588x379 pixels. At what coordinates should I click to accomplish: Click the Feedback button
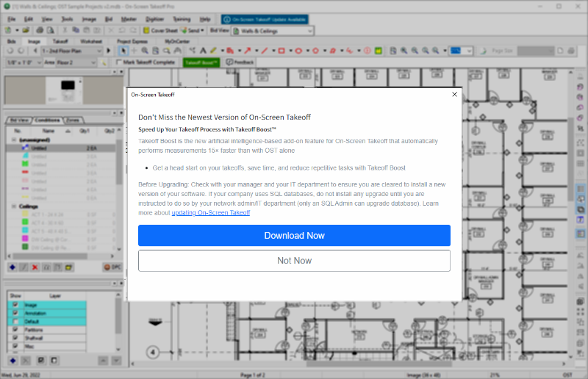click(240, 62)
